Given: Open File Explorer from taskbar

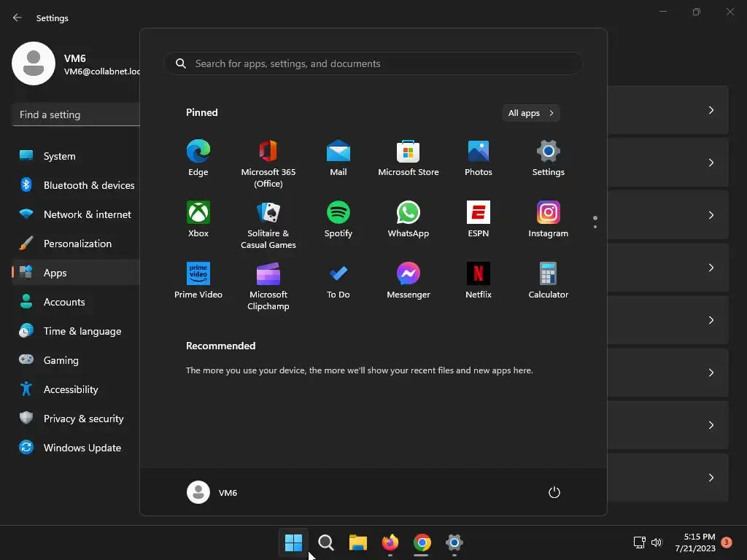Looking at the screenshot, I should click(357, 542).
